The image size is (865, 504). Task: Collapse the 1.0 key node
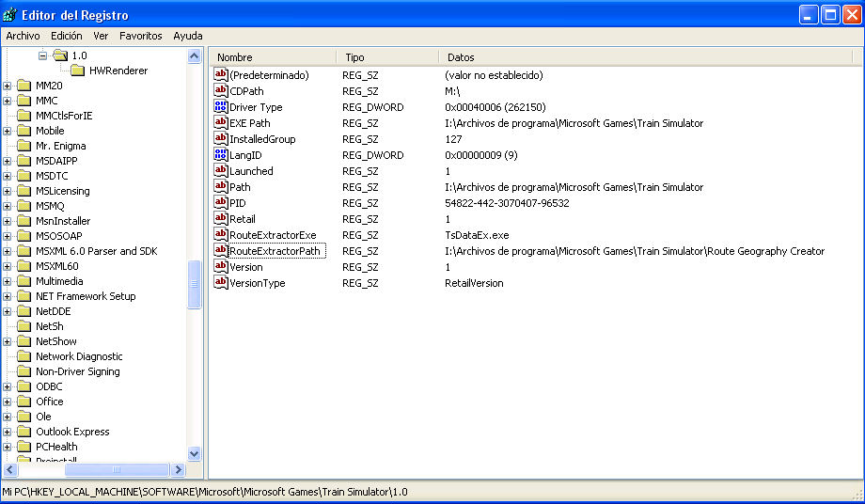click(x=43, y=55)
